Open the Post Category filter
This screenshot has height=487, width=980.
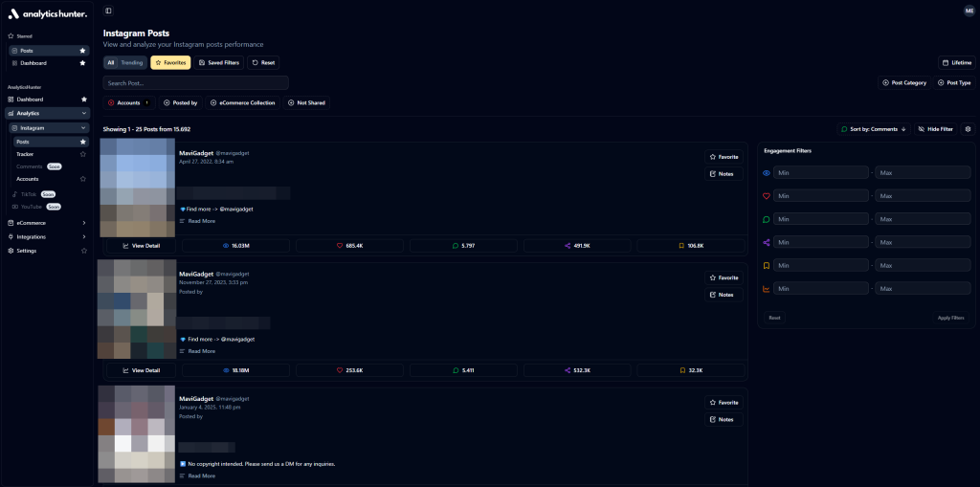[x=904, y=82]
